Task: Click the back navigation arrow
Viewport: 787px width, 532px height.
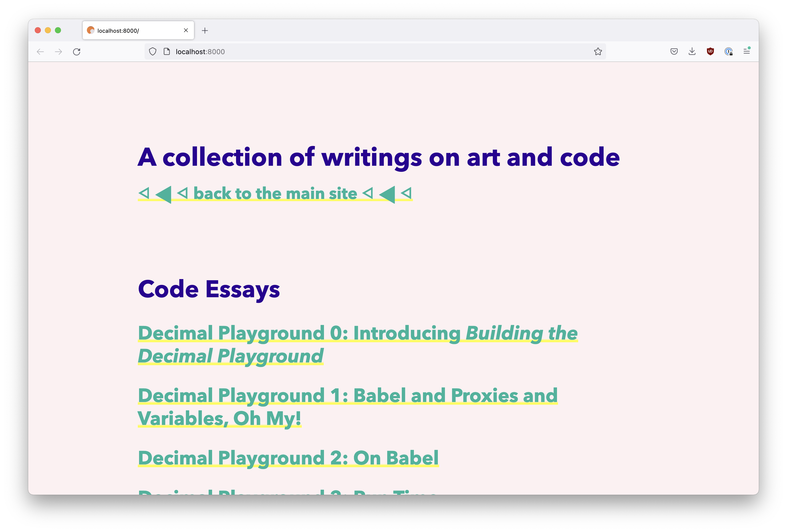Action: point(40,52)
